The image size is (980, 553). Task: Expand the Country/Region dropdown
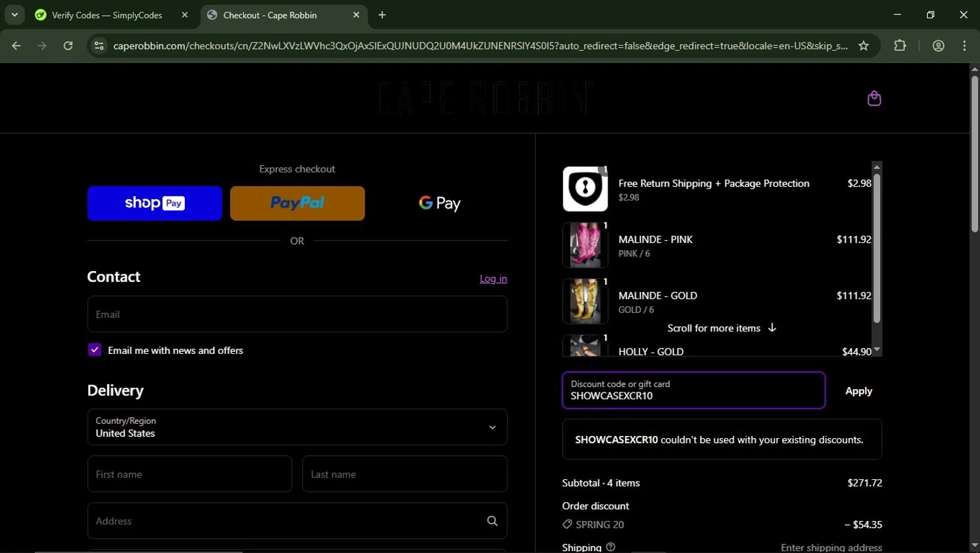(x=297, y=427)
